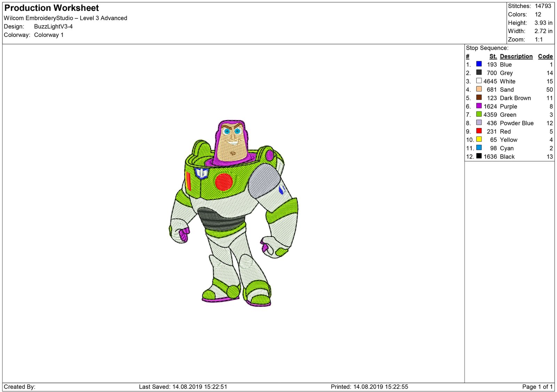Image resolution: width=557 pixels, height=392 pixels.
Task: Click the 'Production Worksheet' title
Action: [52, 8]
